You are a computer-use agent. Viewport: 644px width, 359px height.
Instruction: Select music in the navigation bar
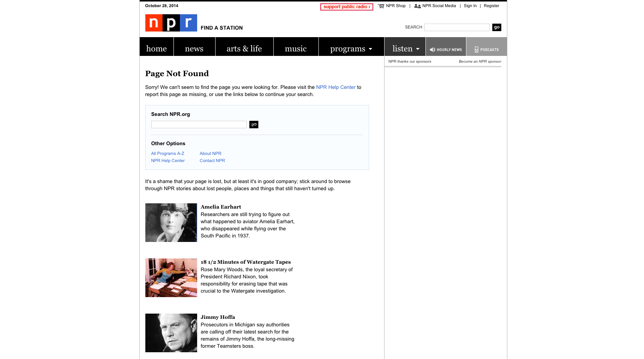point(296,49)
